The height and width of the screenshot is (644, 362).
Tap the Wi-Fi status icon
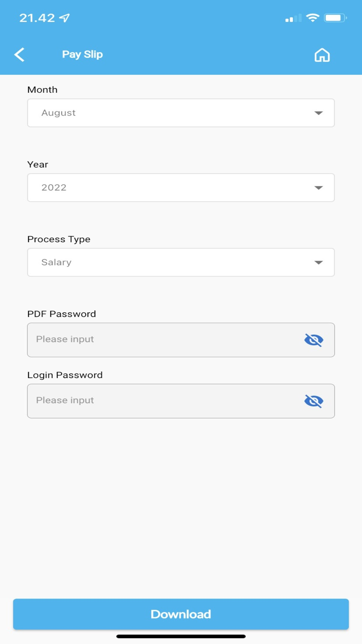click(312, 18)
